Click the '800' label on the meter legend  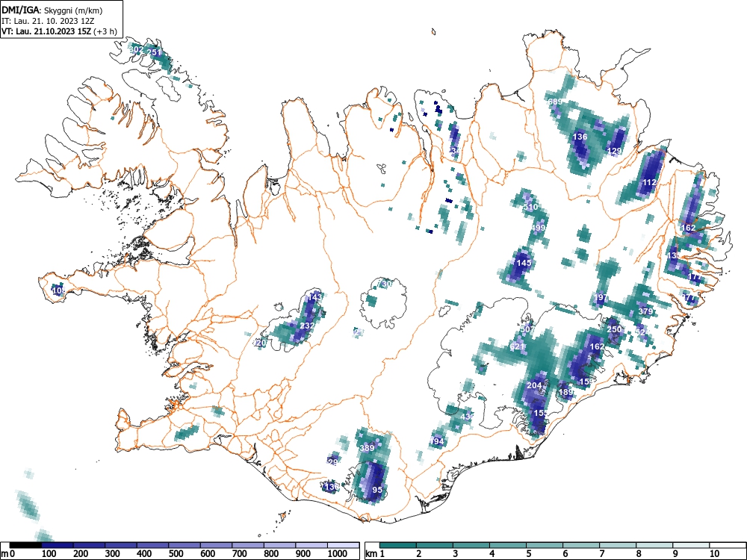pyautogui.click(x=271, y=554)
